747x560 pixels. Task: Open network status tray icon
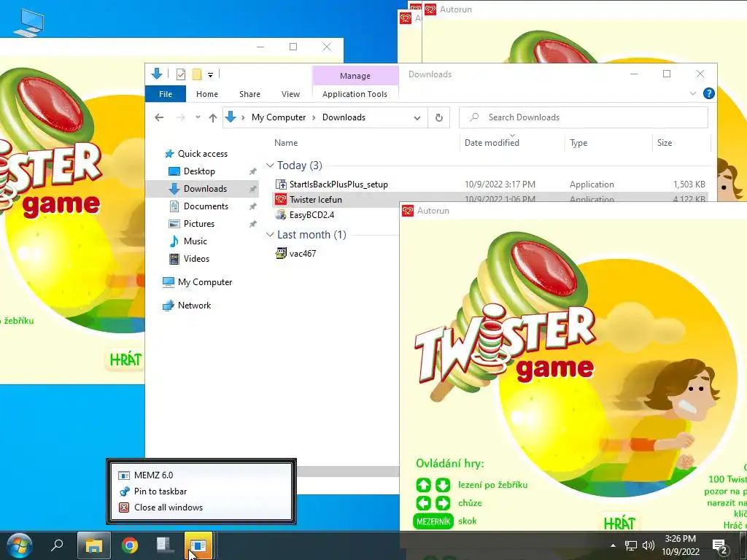631,545
